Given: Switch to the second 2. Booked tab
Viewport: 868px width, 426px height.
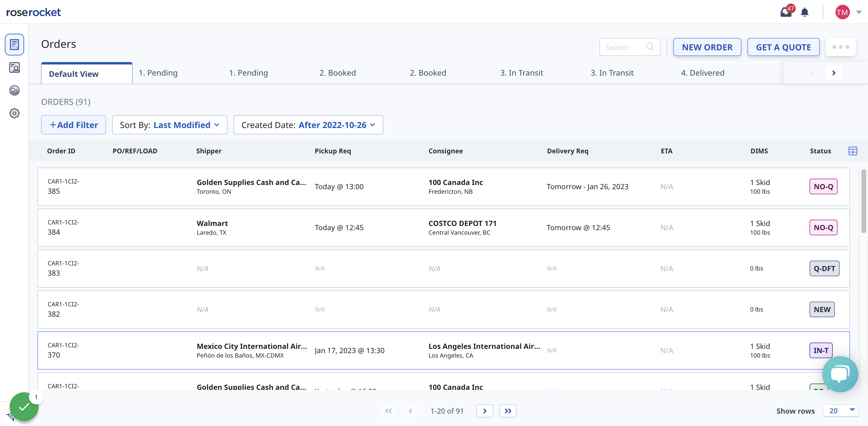Looking at the screenshot, I should tap(428, 73).
